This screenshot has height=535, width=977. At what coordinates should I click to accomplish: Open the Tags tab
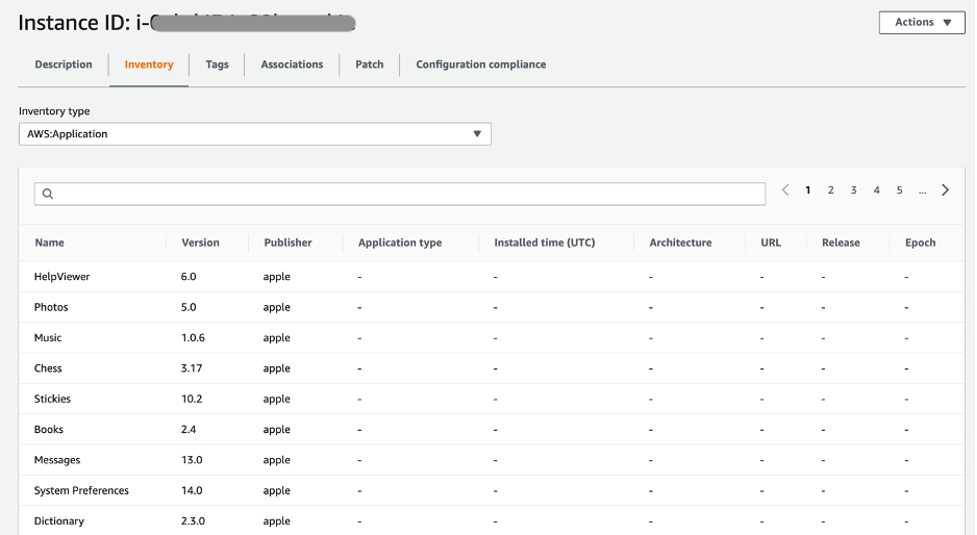(217, 64)
